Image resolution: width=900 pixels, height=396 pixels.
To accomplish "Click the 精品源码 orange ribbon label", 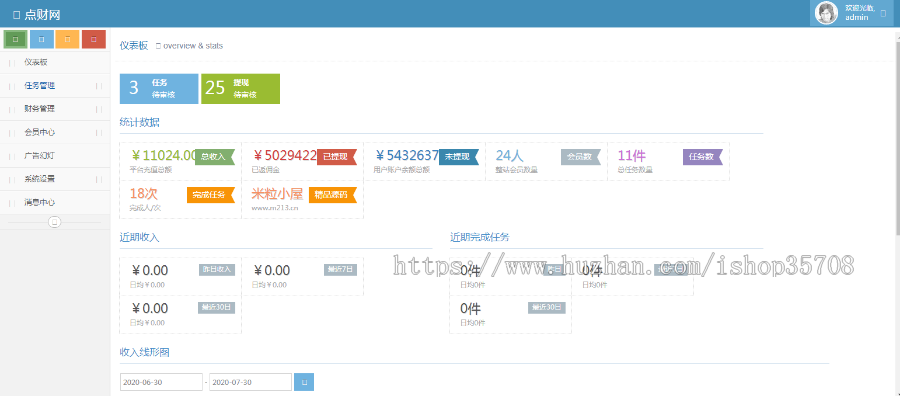I will pos(332,195).
